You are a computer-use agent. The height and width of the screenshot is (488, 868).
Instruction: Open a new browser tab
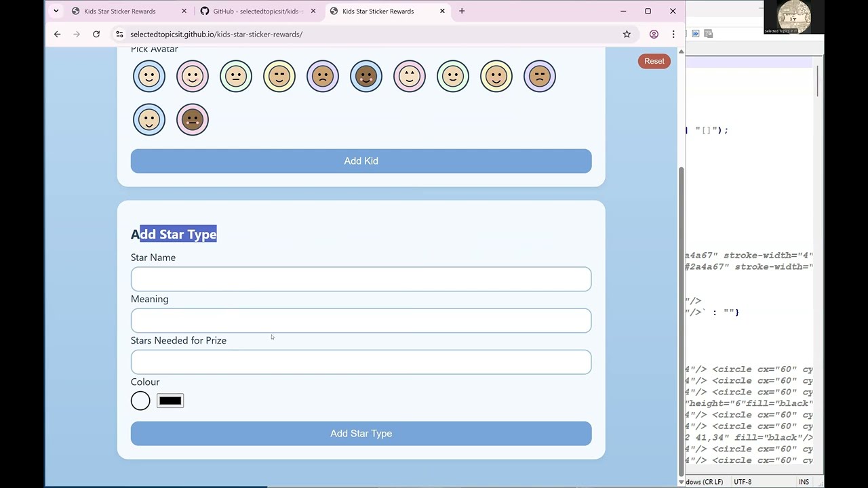click(x=462, y=11)
